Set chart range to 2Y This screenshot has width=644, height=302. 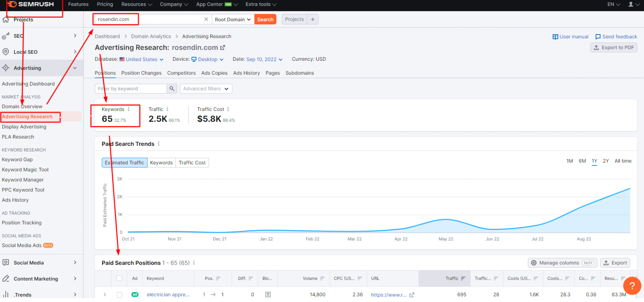click(x=606, y=161)
